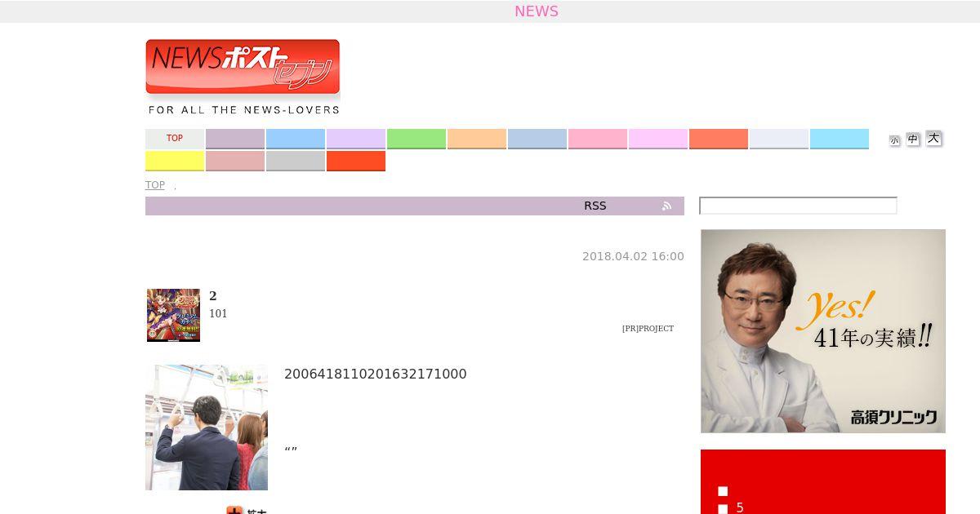This screenshot has height=514, width=980.
Task: Click the article text "200641811020163217​1000"
Action: click(376, 374)
